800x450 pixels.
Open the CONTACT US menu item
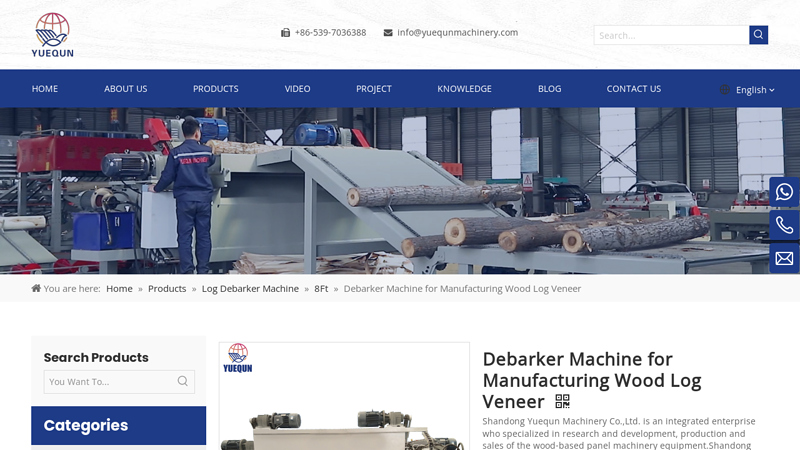634,89
